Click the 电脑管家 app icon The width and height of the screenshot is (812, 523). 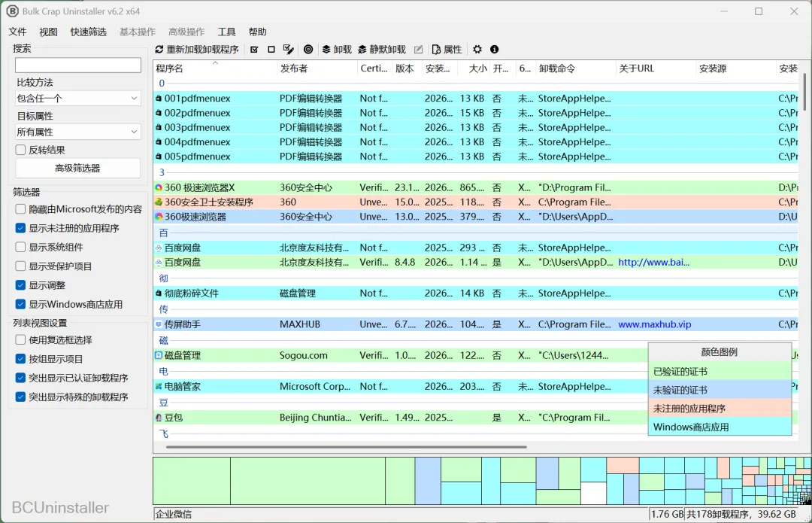pyautogui.click(x=159, y=387)
